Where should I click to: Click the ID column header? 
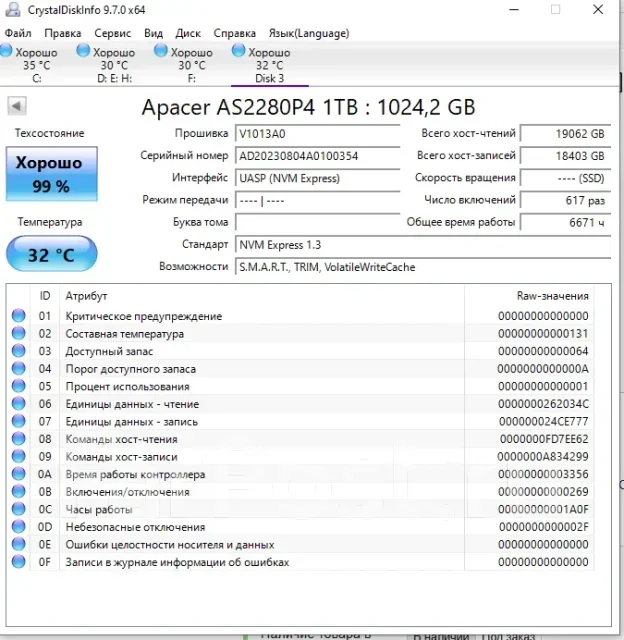pyautogui.click(x=45, y=296)
